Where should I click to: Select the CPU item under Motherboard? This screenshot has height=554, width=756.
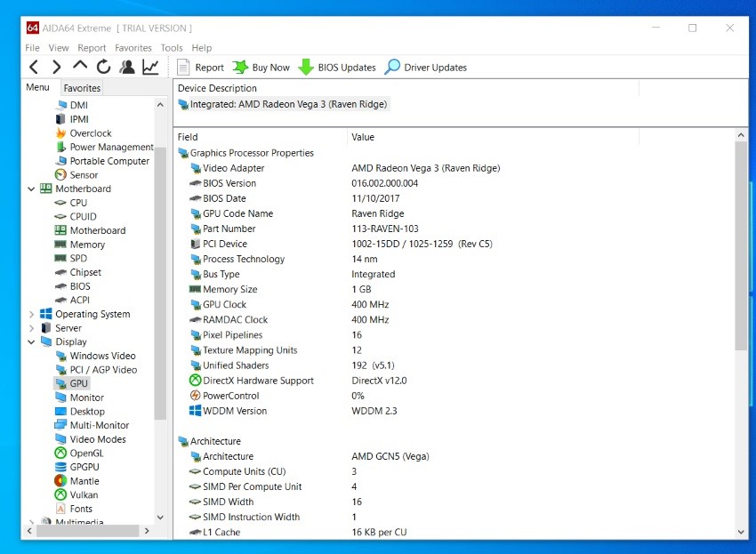pyautogui.click(x=70, y=203)
